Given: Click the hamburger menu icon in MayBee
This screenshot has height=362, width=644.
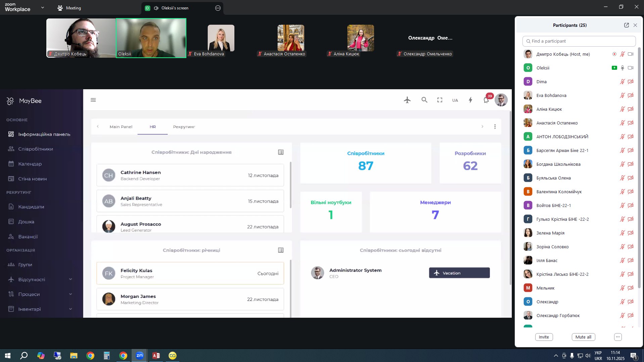Looking at the screenshot, I should point(93,100).
